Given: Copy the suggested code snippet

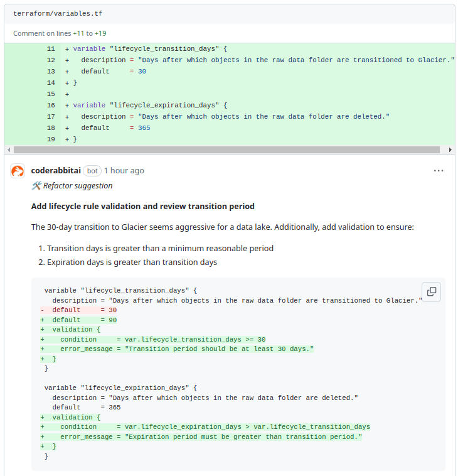Looking at the screenshot, I should (432, 291).
